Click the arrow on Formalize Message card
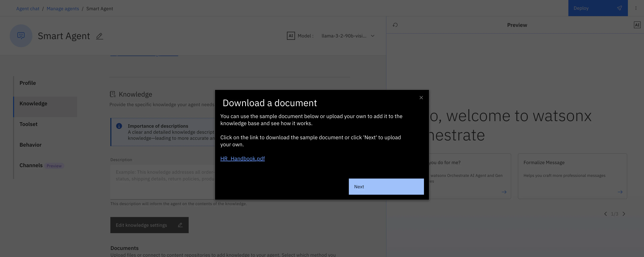 coord(620,192)
